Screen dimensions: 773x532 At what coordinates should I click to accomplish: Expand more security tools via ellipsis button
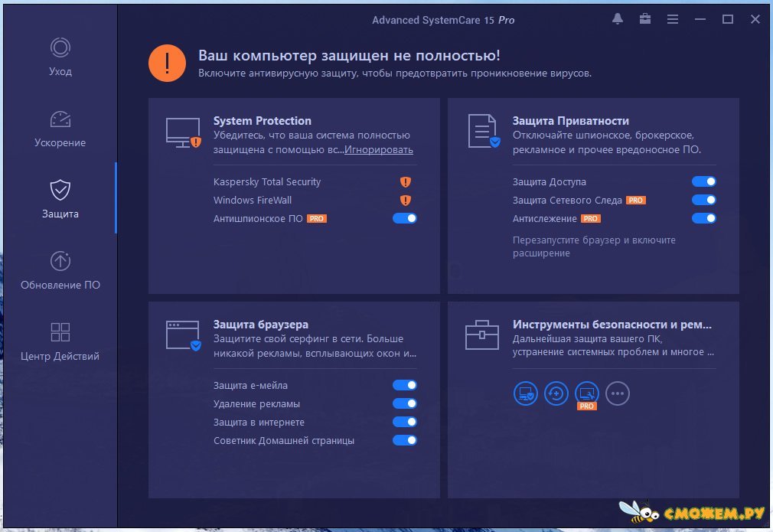618,394
